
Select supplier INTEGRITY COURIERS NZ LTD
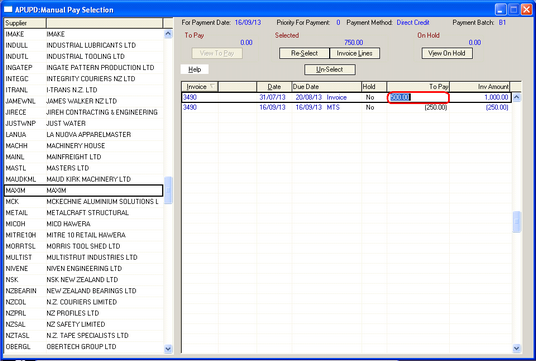83,79
